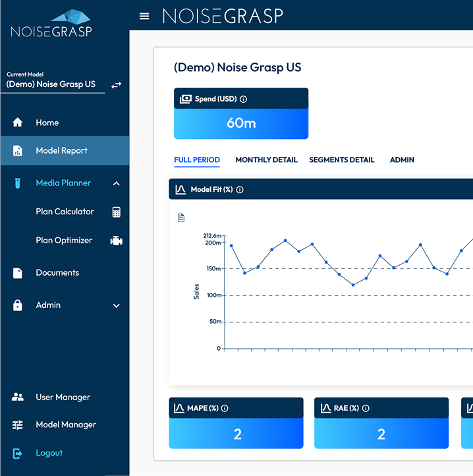Click the info icon beside RAE (%)
Image resolution: width=473 pixels, height=476 pixels.
366,409
